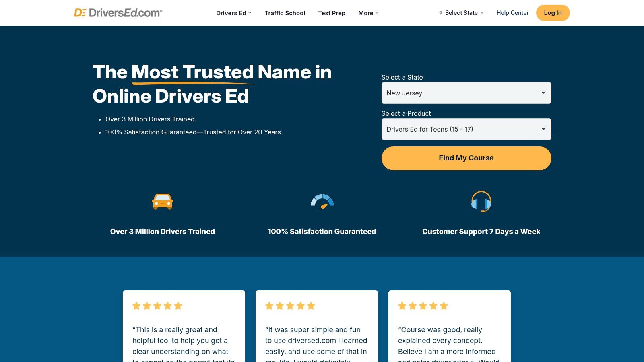Click stars on 'Course was good' review
The image size is (644, 362).
click(423, 306)
